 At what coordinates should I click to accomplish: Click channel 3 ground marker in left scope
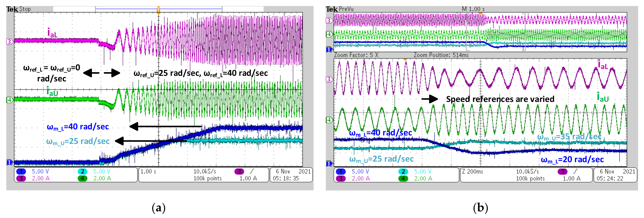9,42
